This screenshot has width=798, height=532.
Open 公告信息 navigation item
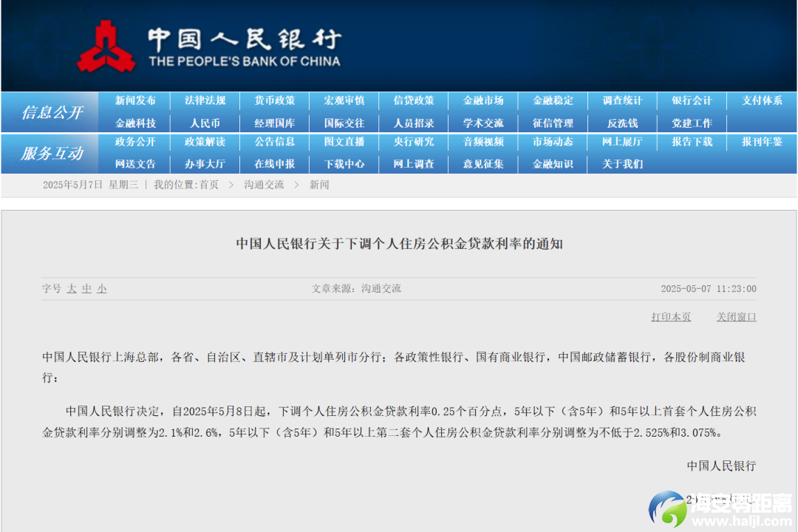pyautogui.click(x=275, y=142)
